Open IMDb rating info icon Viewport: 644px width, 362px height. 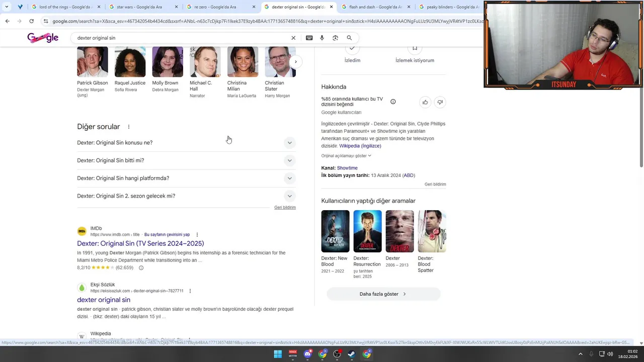141,268
